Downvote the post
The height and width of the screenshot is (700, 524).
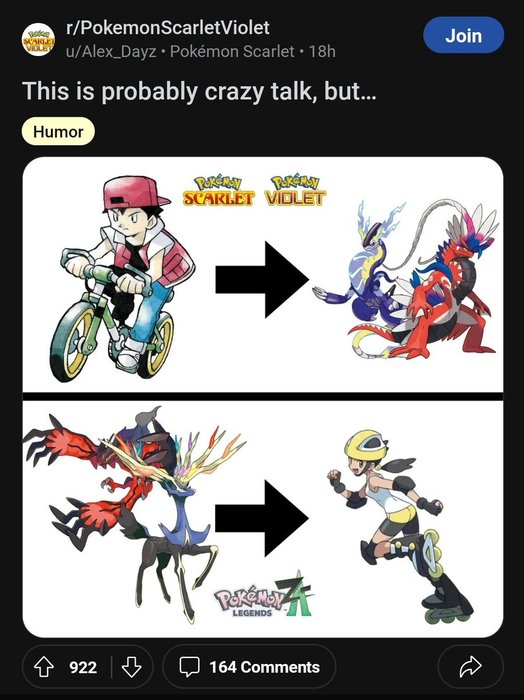tap(131, 667)
